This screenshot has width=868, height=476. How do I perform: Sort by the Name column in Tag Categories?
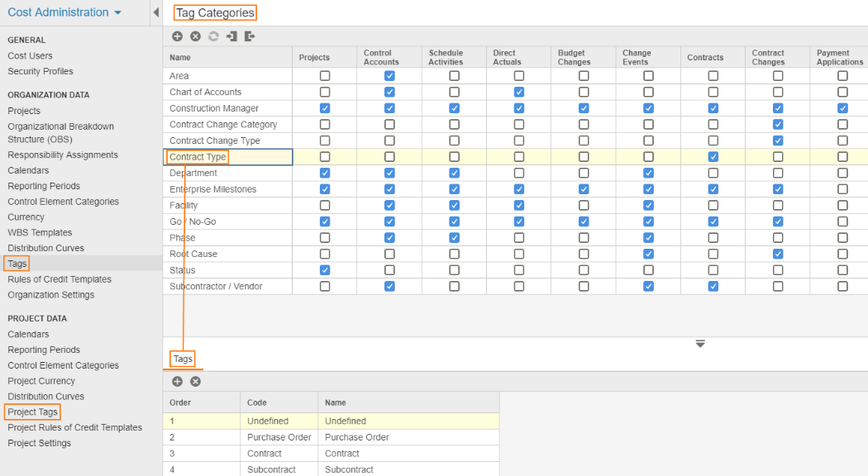[x=227, y=57]
